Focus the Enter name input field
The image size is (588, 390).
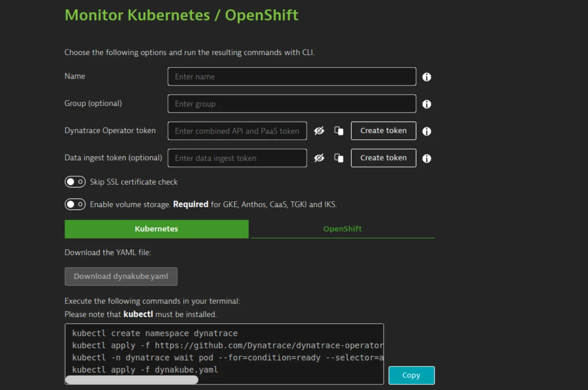[291, 77]
